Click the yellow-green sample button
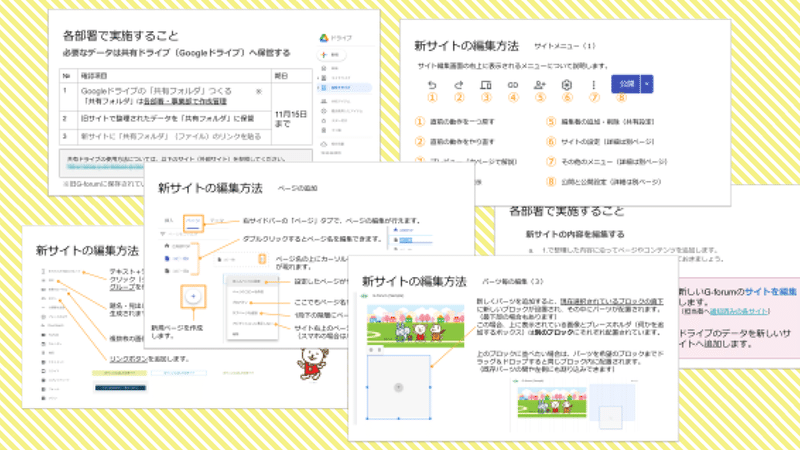The image size is (800, 450). [x=119, y=373]
